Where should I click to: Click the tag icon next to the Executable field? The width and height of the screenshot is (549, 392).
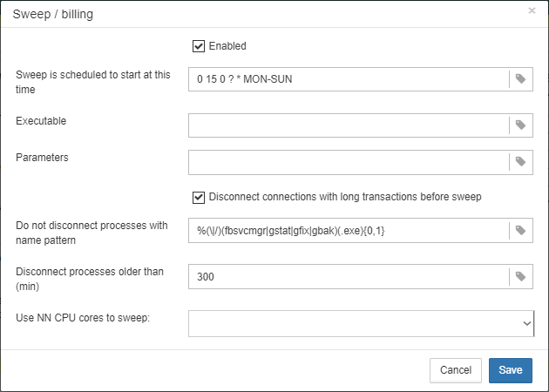[x=520, y=125]
